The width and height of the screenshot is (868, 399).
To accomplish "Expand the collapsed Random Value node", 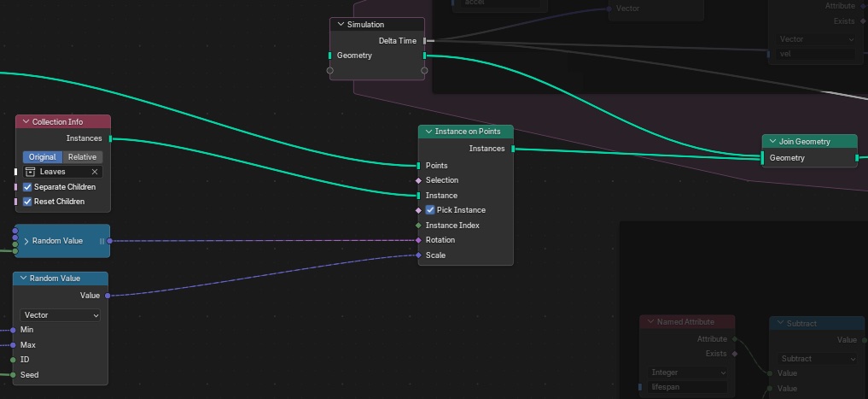I will (26, 241).
